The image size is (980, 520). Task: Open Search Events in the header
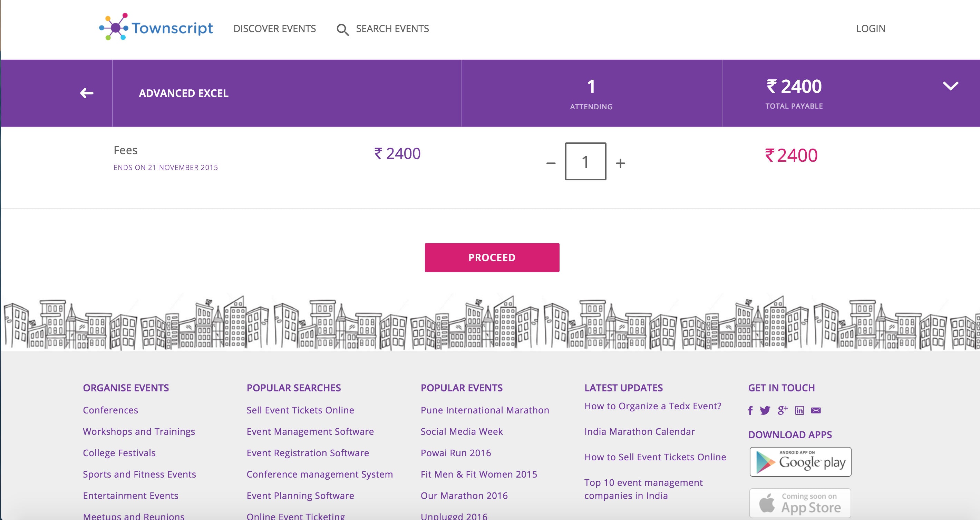(x=392, y=29)
